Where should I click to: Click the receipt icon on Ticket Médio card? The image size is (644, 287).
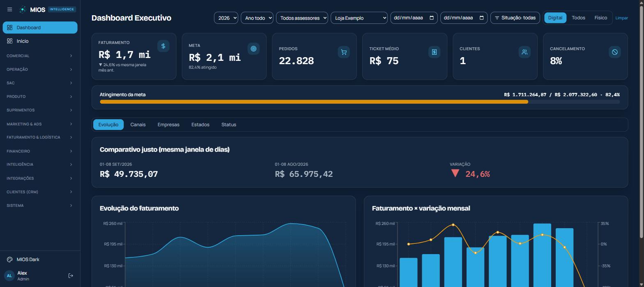coord(434,52)
